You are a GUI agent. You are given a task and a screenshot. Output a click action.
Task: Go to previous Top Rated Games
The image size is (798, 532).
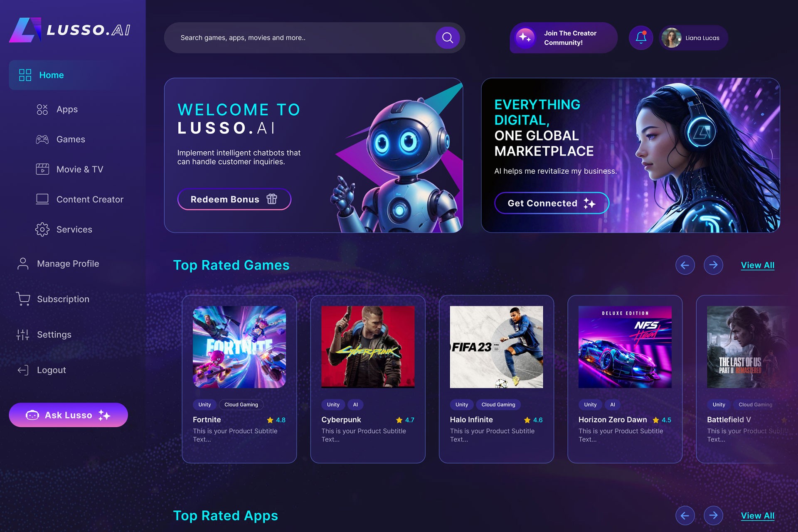(685, 265)
